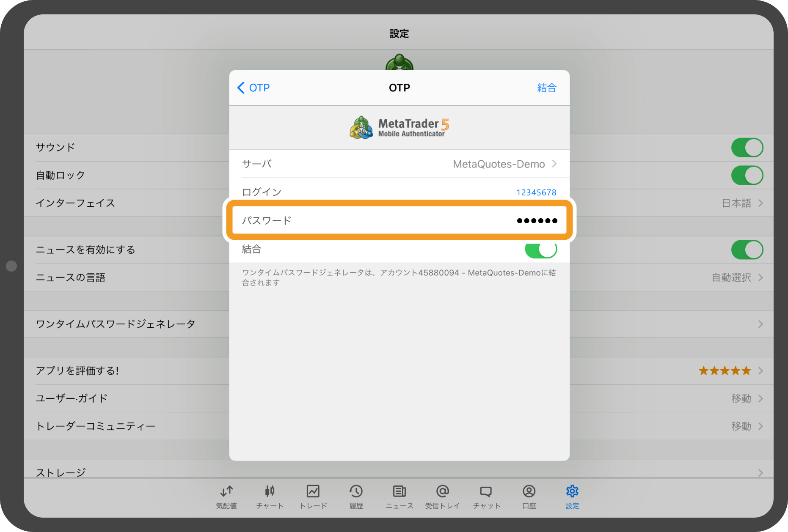Open the five-star rating chevron
788x532 pixels.
(x=760, y=370)
